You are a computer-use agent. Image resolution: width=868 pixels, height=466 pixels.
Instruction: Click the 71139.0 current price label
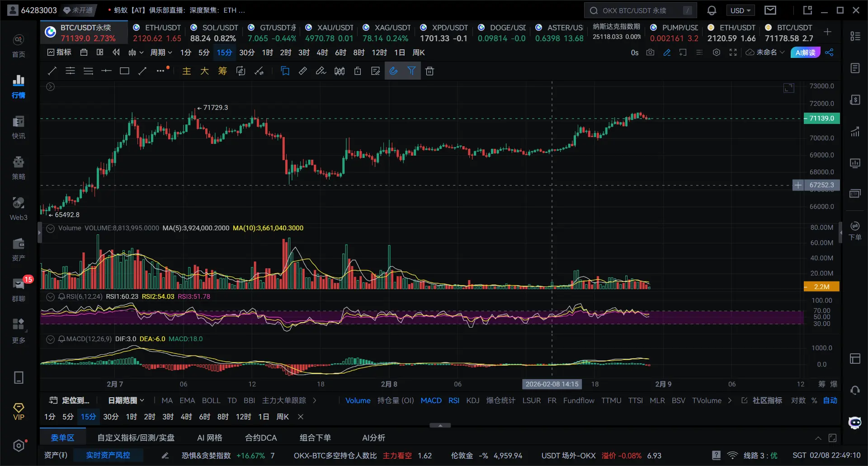point(822,119)
